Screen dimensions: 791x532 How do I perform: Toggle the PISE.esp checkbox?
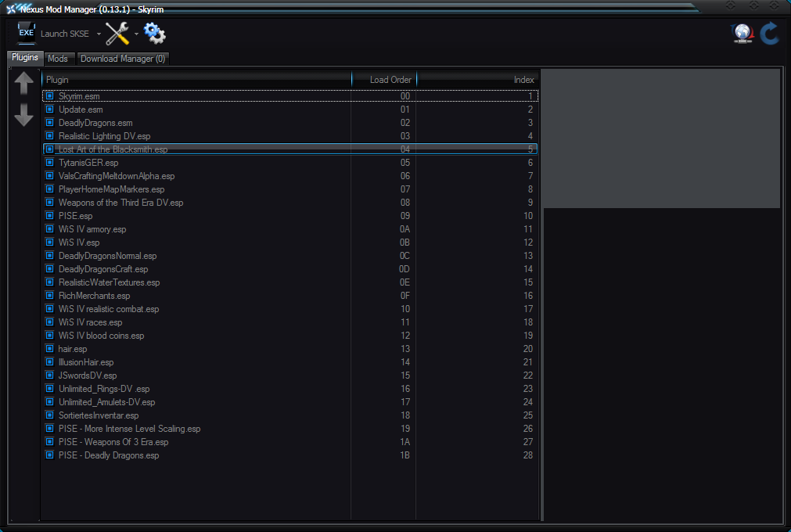(49, 216)
